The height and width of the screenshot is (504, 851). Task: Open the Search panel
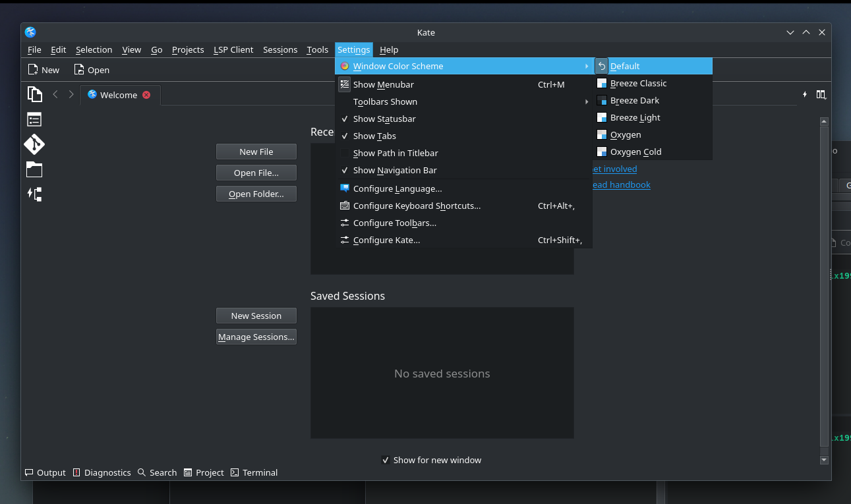[157, 472]
